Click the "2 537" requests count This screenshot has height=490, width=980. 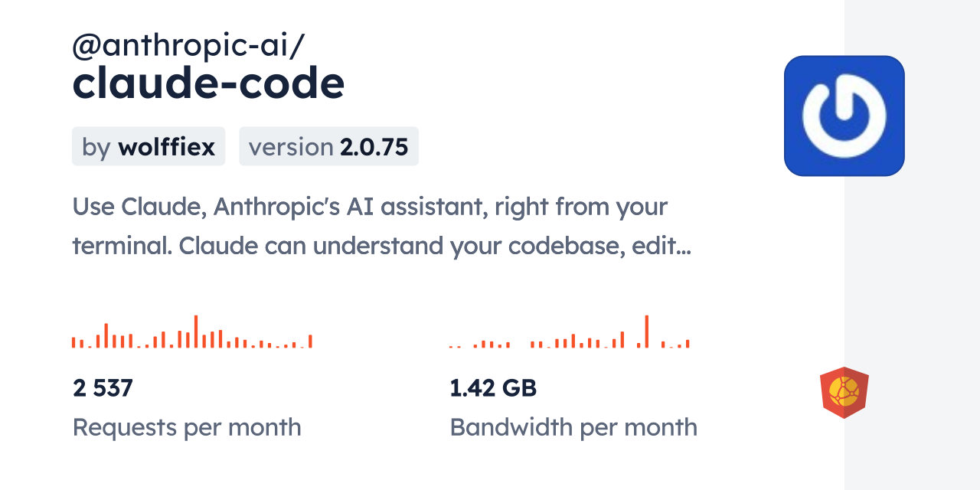[103, 388]
